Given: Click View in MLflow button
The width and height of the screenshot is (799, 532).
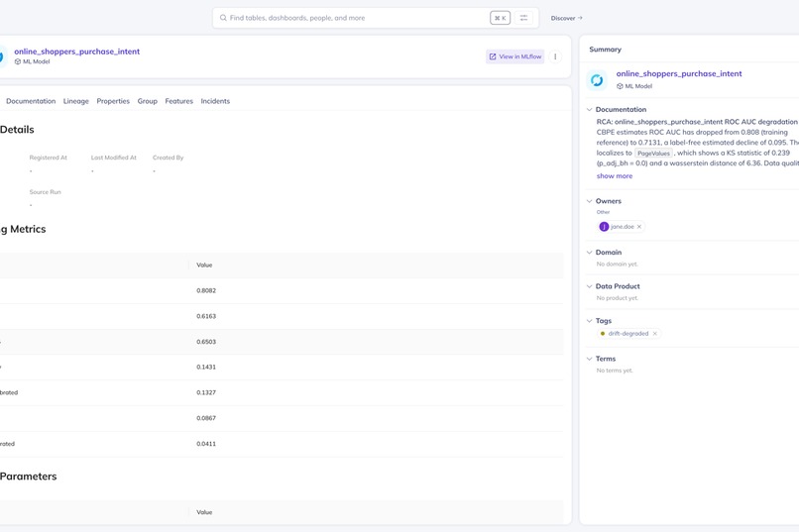Looking at the screenshot, I should click(515, 56).
